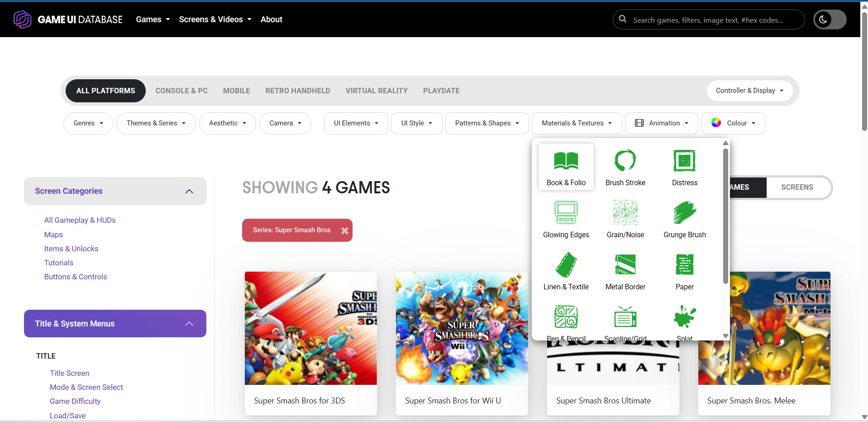
Task: Switch to the Retro Handheld platform tab
Action: pos(297,91)
